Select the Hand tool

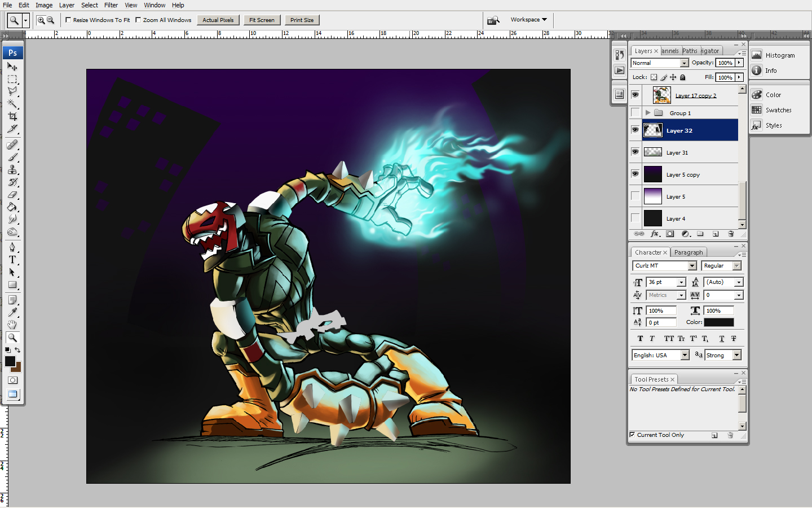[12, 325]
